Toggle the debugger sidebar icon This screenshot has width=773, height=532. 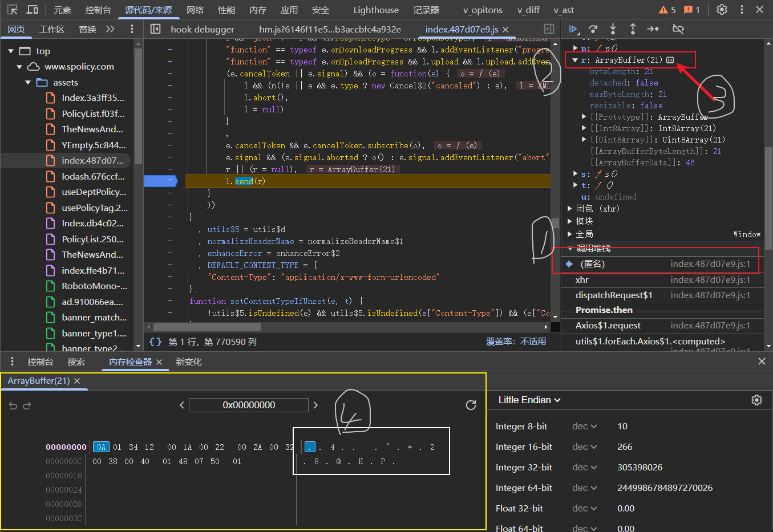(x=549, y=29)
